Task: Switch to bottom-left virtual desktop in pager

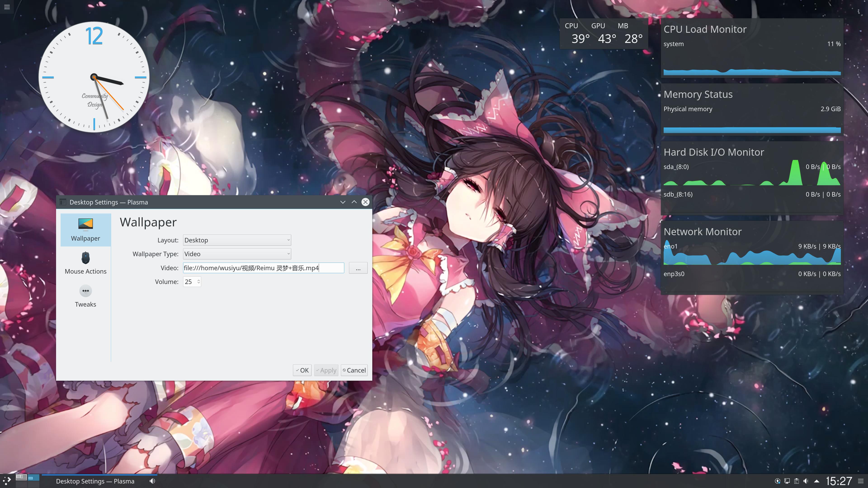Action: [21, 484]
